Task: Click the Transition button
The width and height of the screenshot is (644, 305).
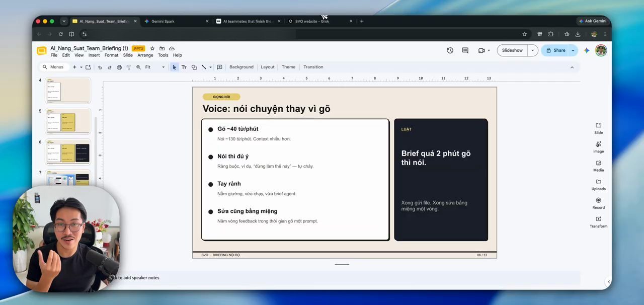Action: 313,67
